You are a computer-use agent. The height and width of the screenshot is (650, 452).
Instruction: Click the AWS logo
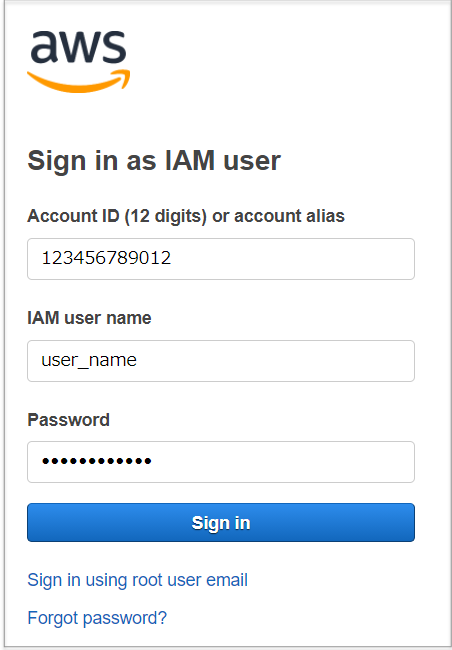(x=78, y=61)
